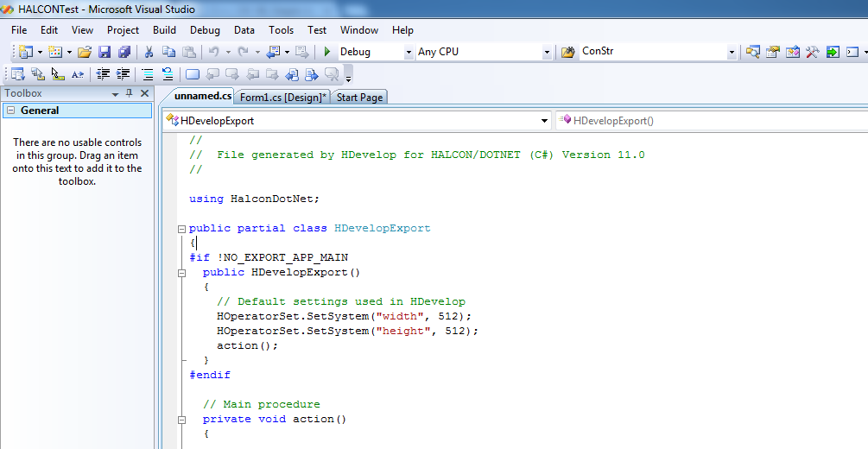Open the Project menu
The image size is (868, 449).
coord(123,30)
